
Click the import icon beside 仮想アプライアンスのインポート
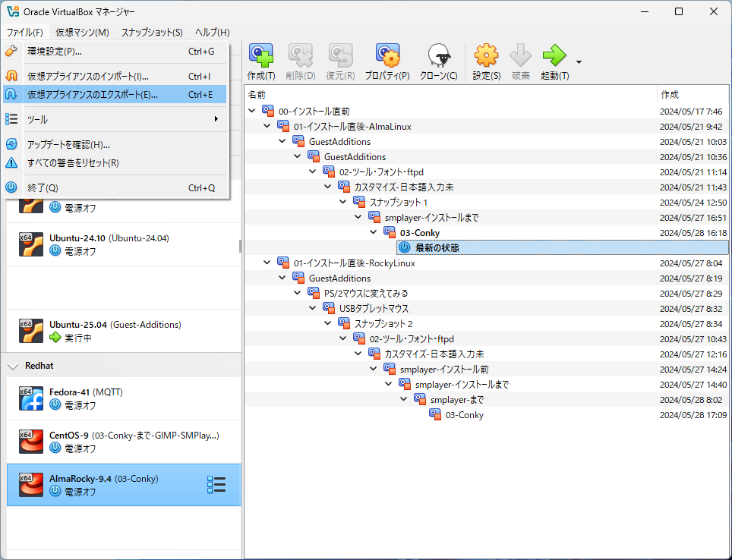(x=11, y=76)
